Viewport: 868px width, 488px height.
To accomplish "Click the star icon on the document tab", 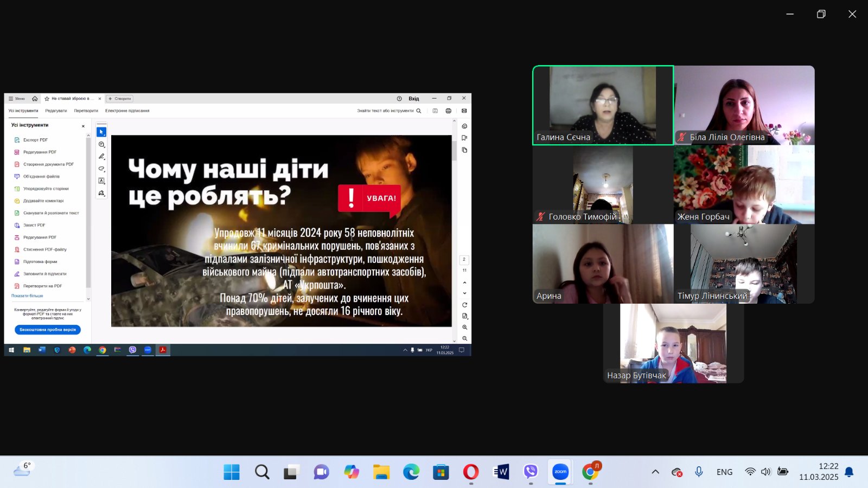I will click(47, 99).
